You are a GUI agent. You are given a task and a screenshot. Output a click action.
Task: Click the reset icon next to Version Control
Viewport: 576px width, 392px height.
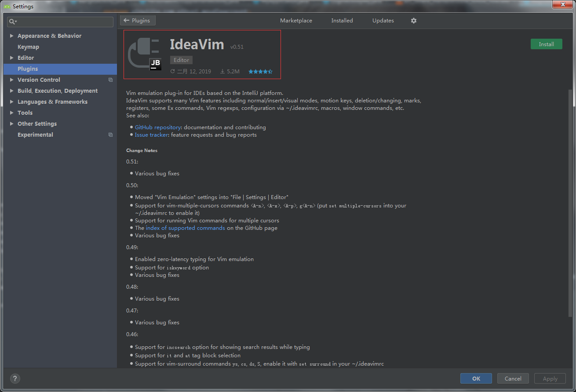click(110, 80)
